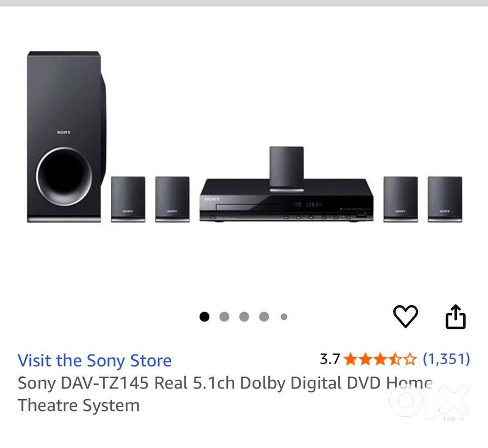Tap the center speaker atop the player
The width and height of the screenshot is (488, 448).
point(286,168)
